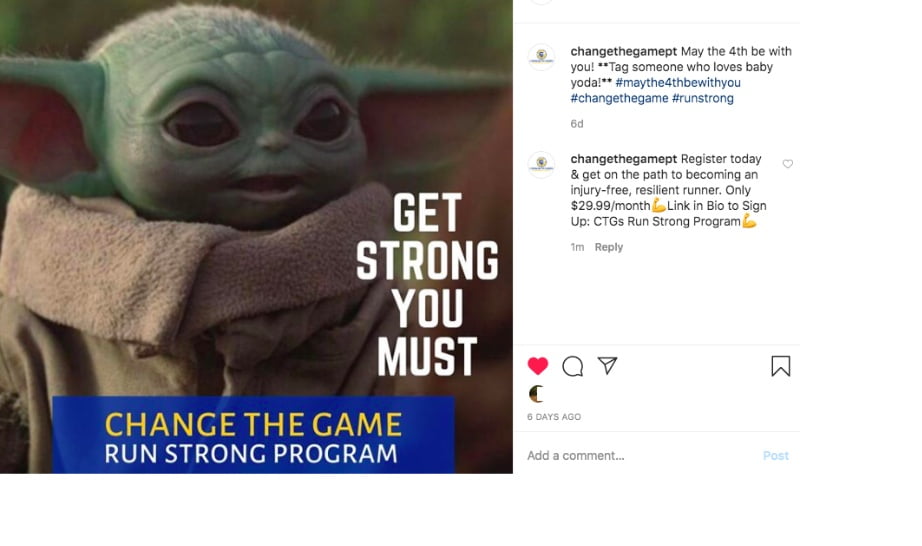The height and width of the screenshot is (546, 922).
Task: Click the comment's profile avatar
Action: [x=542, y=165]
